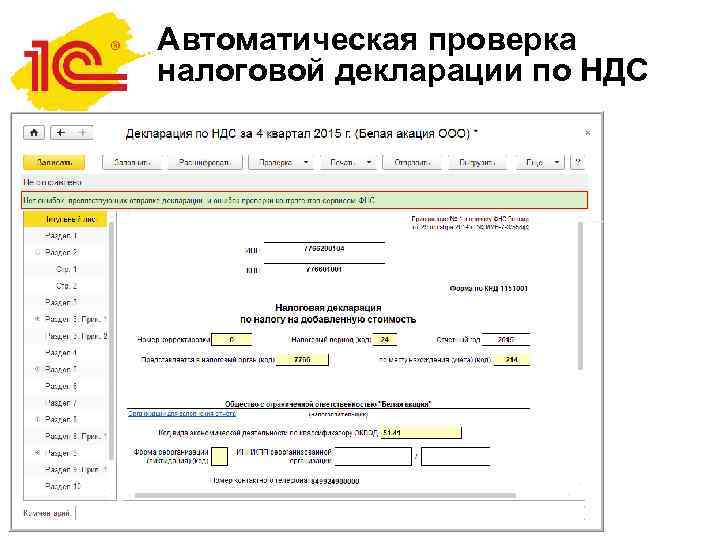Select Раздел 9. Прил. 1 in the tree

tap(76, 469)
